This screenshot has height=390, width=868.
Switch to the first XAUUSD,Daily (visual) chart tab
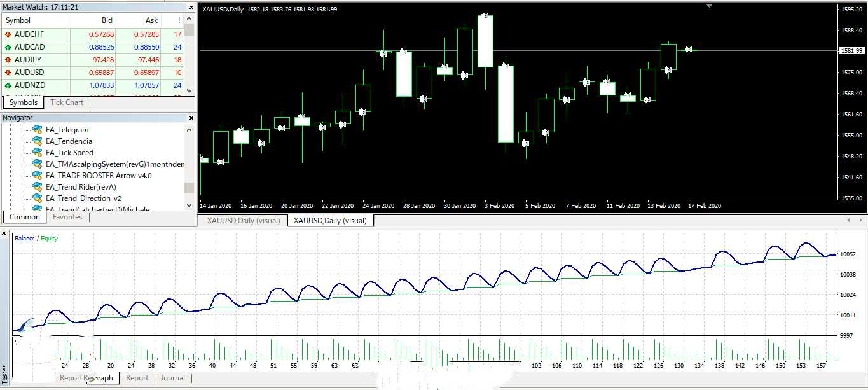(x=243, y=221)
